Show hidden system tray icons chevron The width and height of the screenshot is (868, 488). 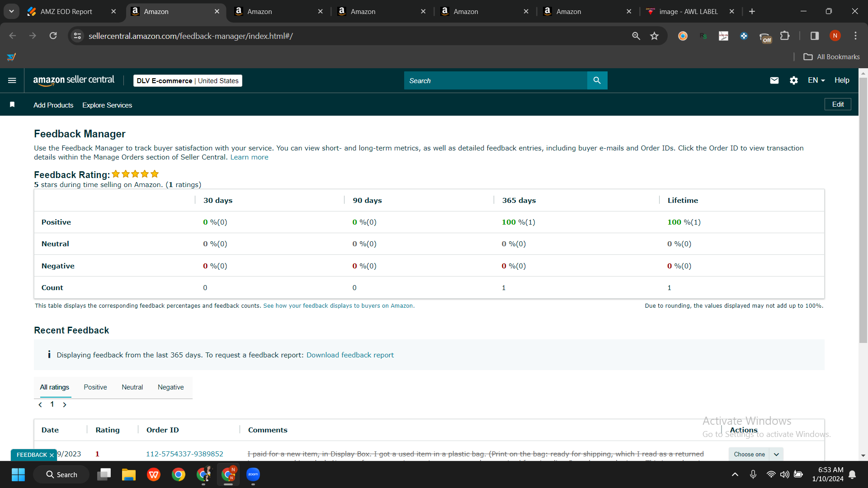[735, 474]
